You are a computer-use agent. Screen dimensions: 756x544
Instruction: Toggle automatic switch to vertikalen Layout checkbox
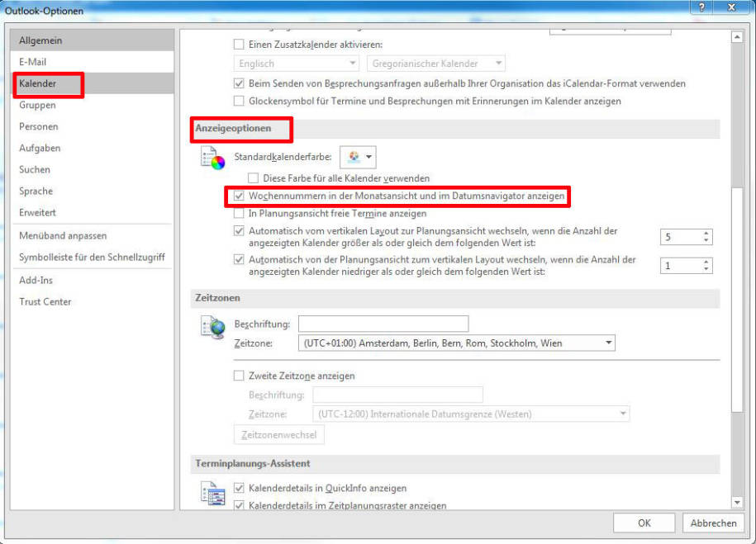tap(239, 260)
